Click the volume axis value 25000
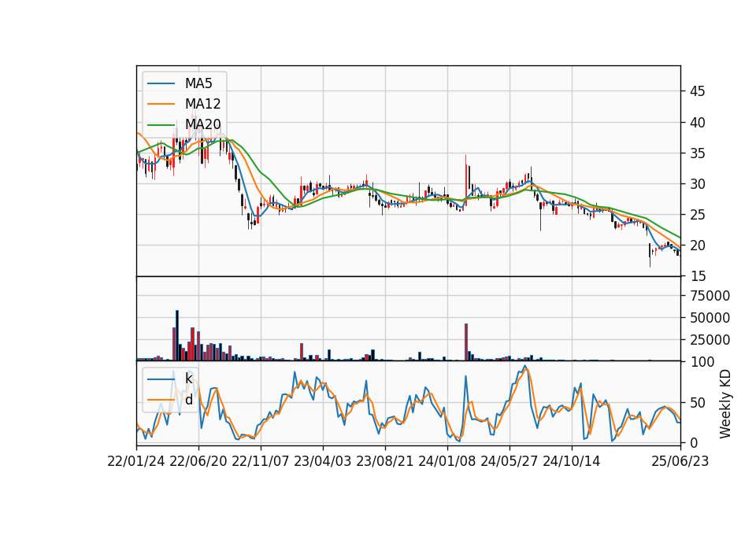 click(710, 340)
